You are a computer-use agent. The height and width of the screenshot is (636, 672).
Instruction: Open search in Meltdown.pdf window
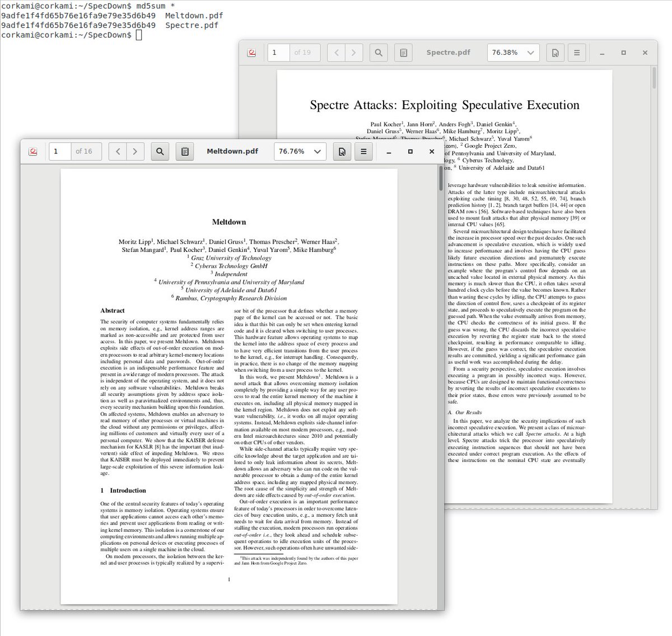click(x=160, y=151)
